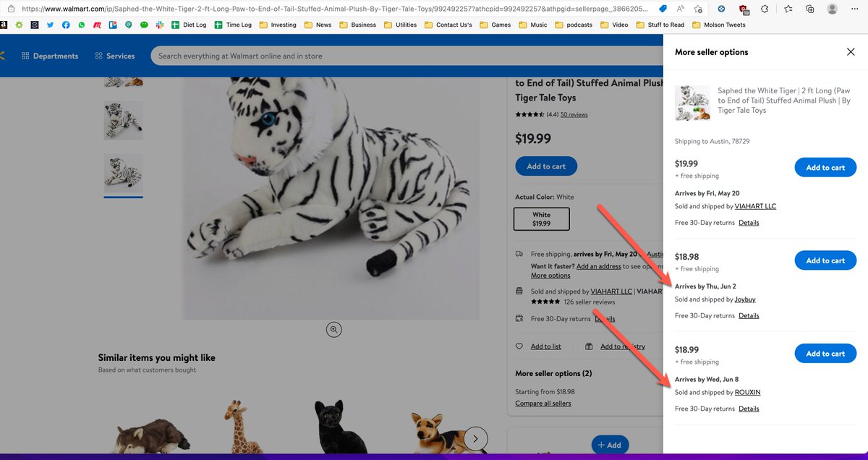Open the Diet Log bookmark
Viewport: 868px width, 460px height.
(189, 25)
